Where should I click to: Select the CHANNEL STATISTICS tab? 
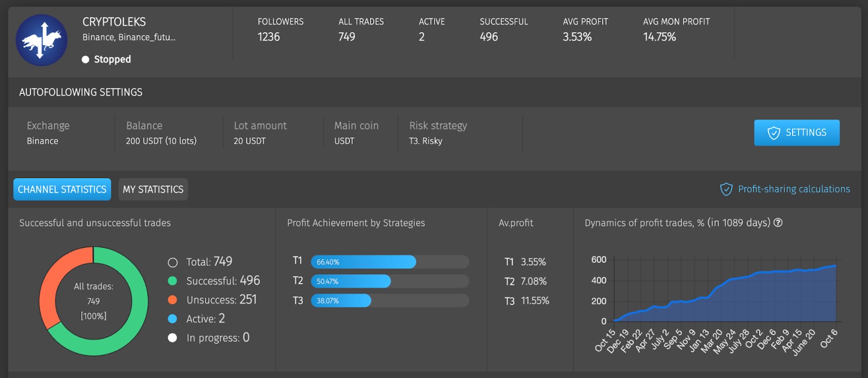tap(62, 190)
